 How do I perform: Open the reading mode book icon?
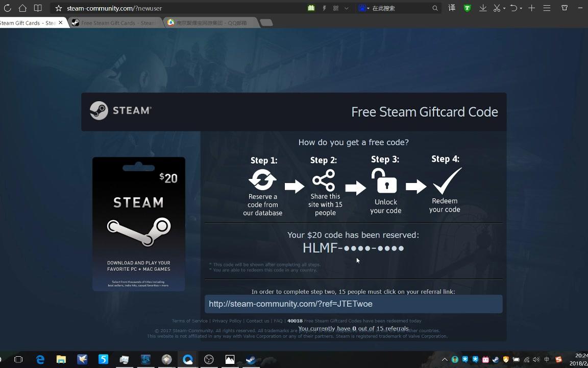coord(38,8)
